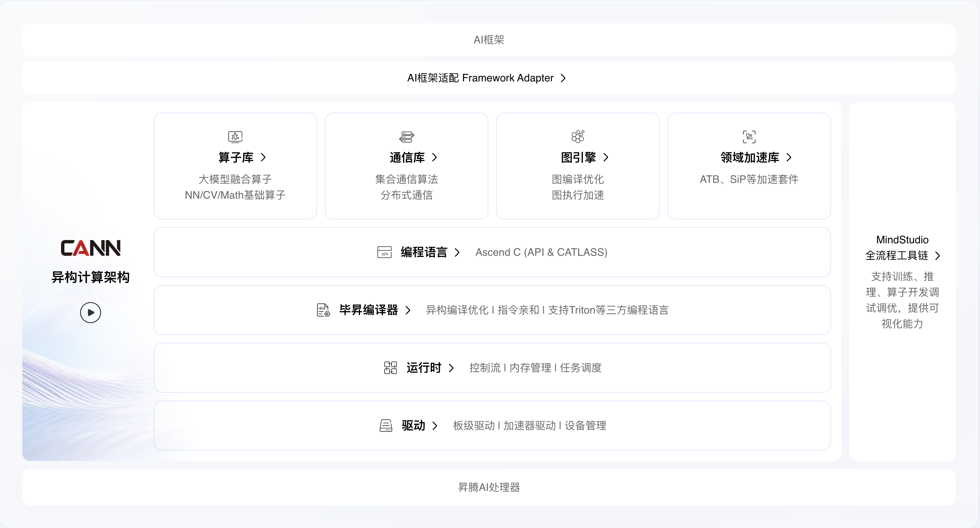980x528 pixels.
Task: Click the 内存管理 text in runtime row
Action: [x=530, y=368]
